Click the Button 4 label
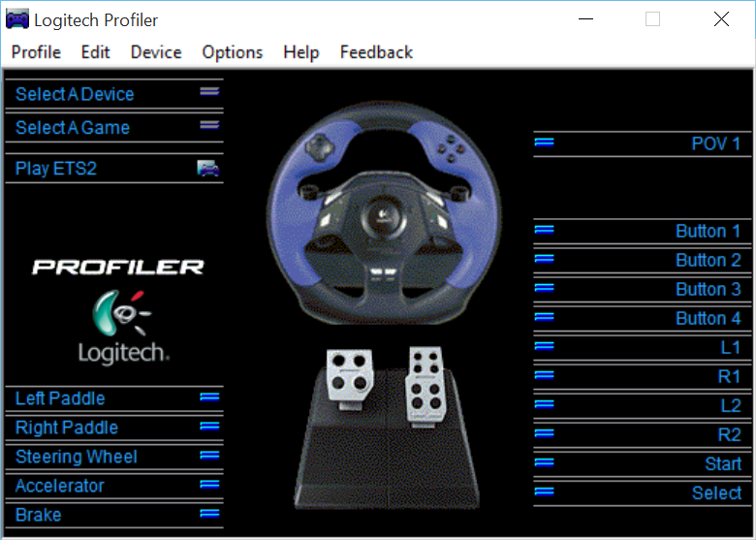756x540 pixels. 709,318
